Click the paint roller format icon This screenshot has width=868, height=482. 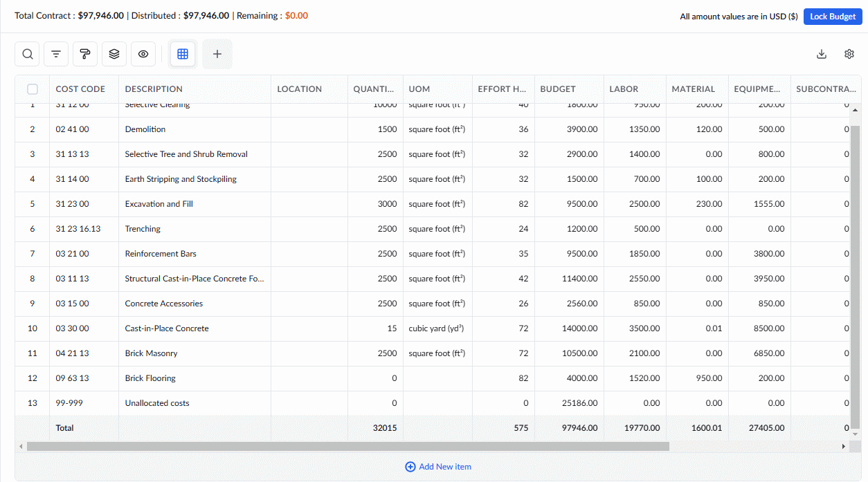pos(85,54)
